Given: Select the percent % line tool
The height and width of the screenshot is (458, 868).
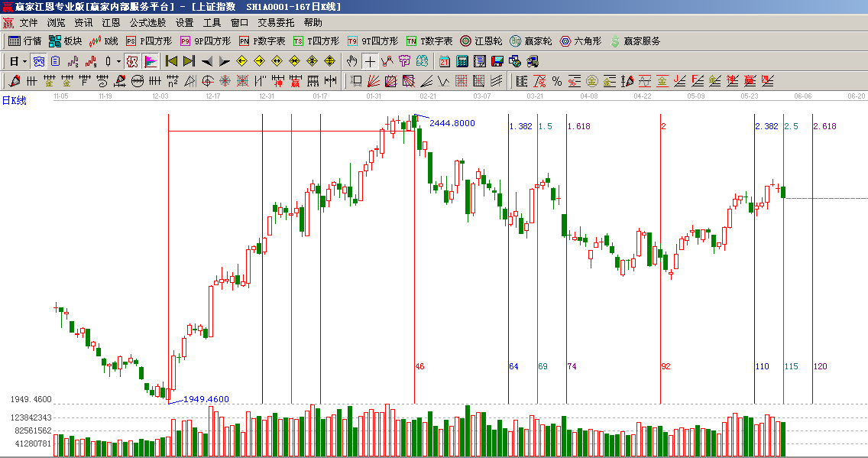Looking at the screenshot, I should 557,81.
